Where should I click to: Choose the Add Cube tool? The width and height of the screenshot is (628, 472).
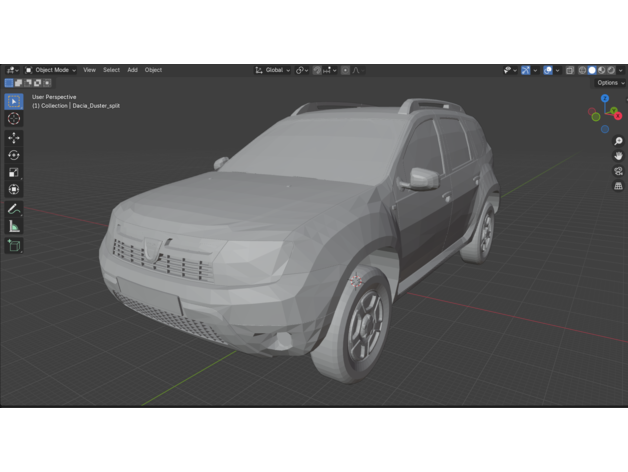pyautogui.click(x=14, y=246)
